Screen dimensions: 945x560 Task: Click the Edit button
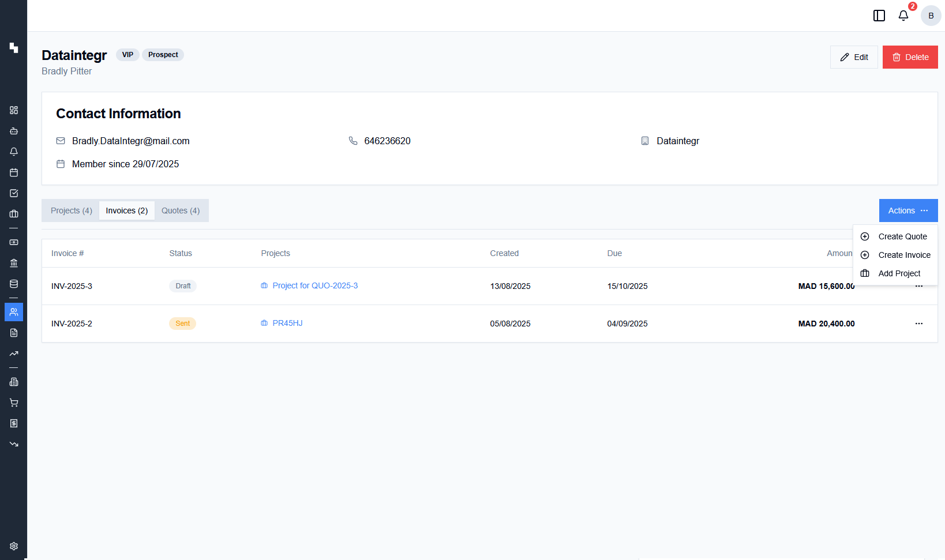click(854, 57)
